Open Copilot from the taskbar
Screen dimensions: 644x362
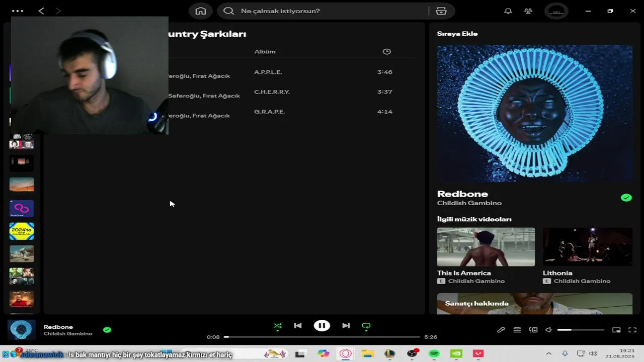click(324, 354)
